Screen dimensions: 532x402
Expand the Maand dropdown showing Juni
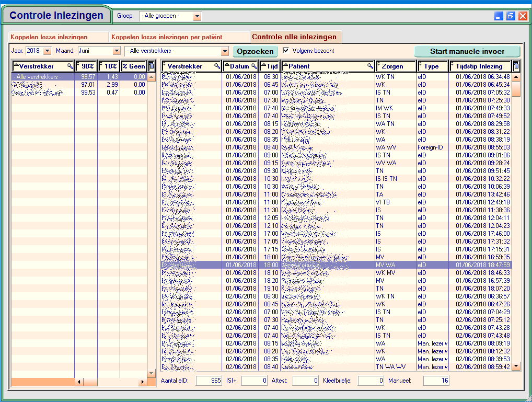point(117,51)
